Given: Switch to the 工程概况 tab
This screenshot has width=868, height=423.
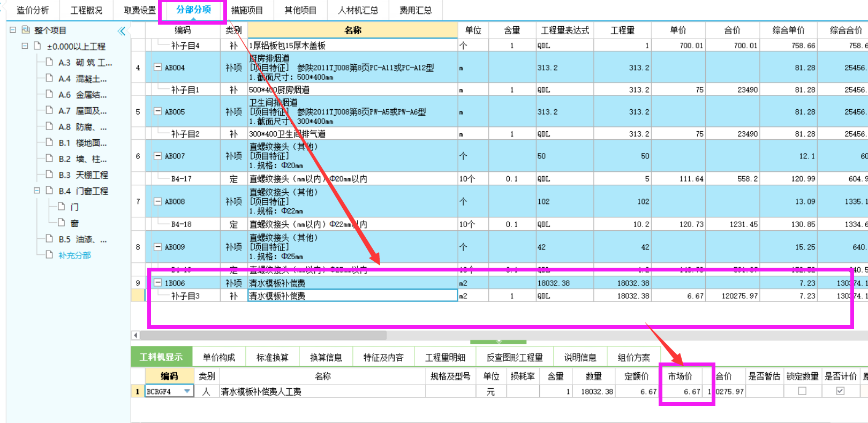Looking at the screenshot, I should pyautogui.click(x=86, y=10).
